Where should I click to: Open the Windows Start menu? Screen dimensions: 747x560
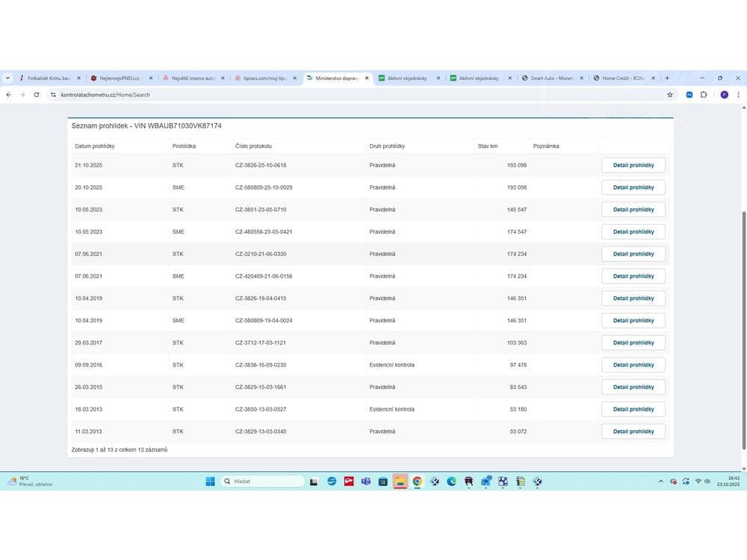coord(211,482)
